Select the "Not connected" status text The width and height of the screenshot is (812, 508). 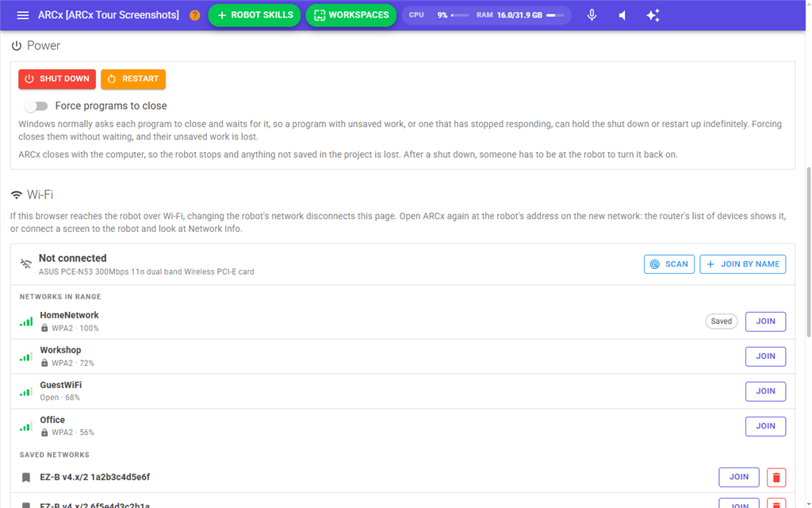72,258
